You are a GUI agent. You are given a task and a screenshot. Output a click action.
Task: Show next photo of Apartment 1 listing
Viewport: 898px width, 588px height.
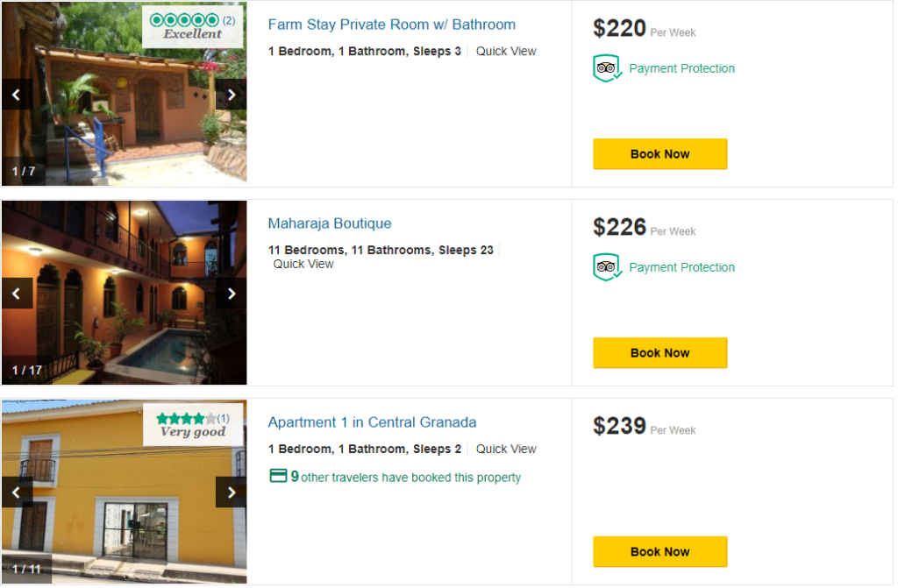pyautogui.click(x=231, y=492)
